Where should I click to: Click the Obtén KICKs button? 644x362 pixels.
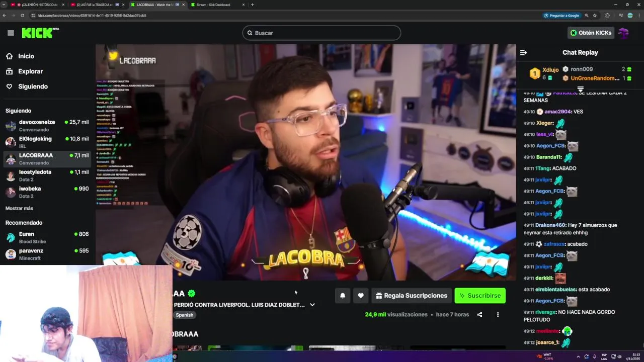591,33
